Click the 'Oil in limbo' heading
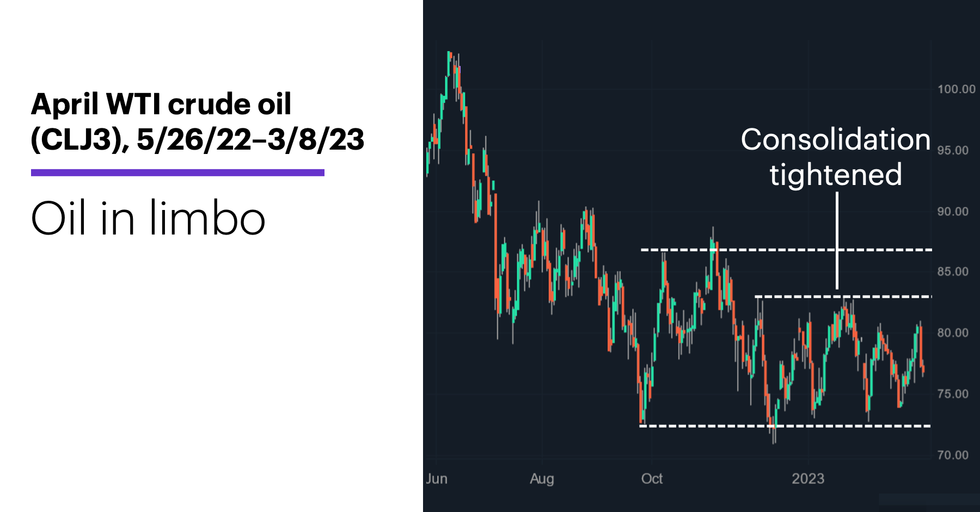 [x=148, y=218]
